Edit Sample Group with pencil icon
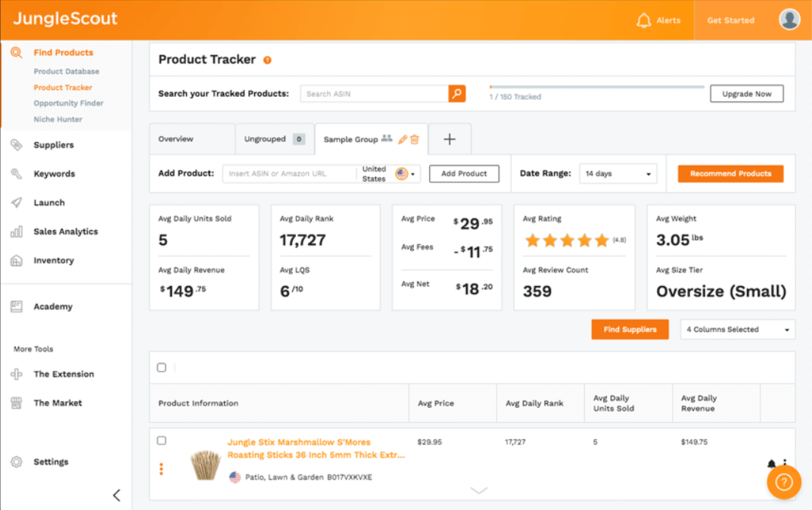812x510 pixels. pos(403,139)
